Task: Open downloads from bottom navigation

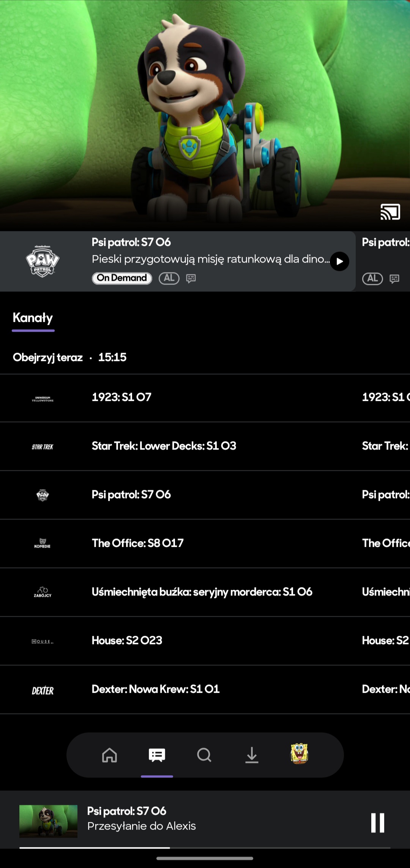Action: 252,755
